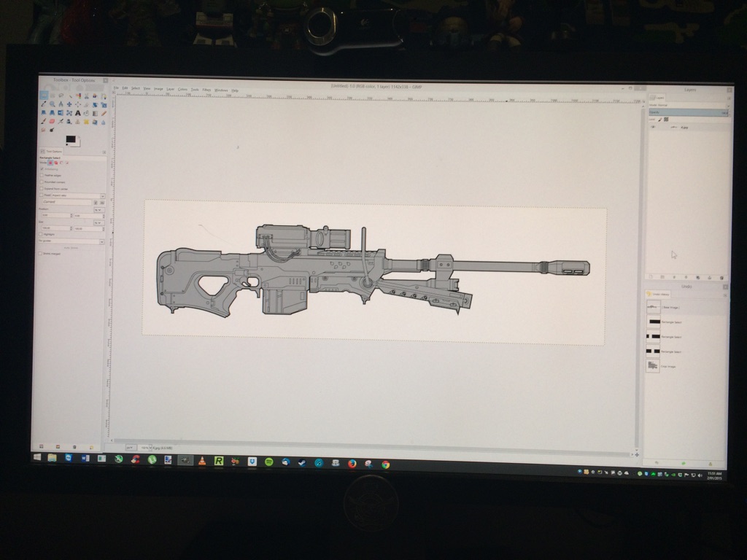Select the Text tool

78,113
